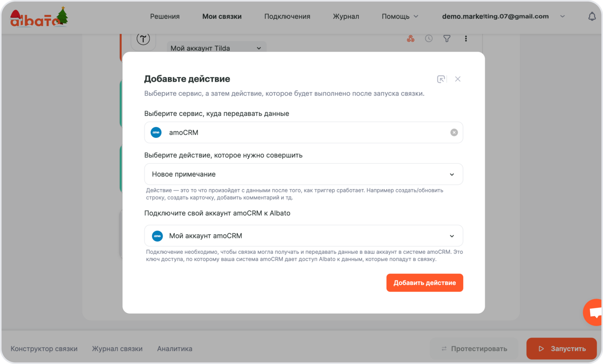Close the Добавьте действие dialog

pyautogui.click(x=458, y=79)
